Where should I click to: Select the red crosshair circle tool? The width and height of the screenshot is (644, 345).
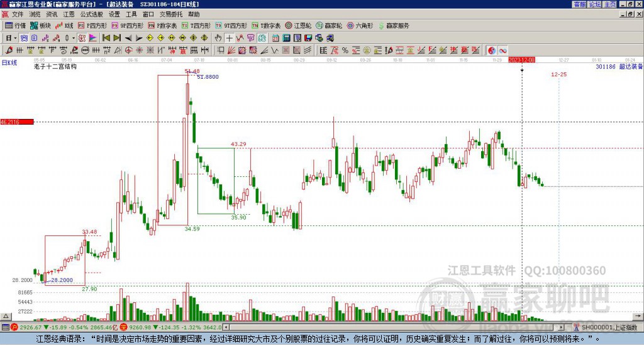(128, 50)
